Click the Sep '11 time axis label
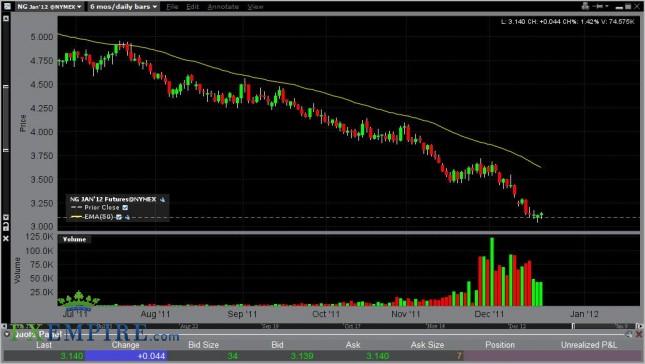Screen dimensions: 645x364 pos(242,314)
